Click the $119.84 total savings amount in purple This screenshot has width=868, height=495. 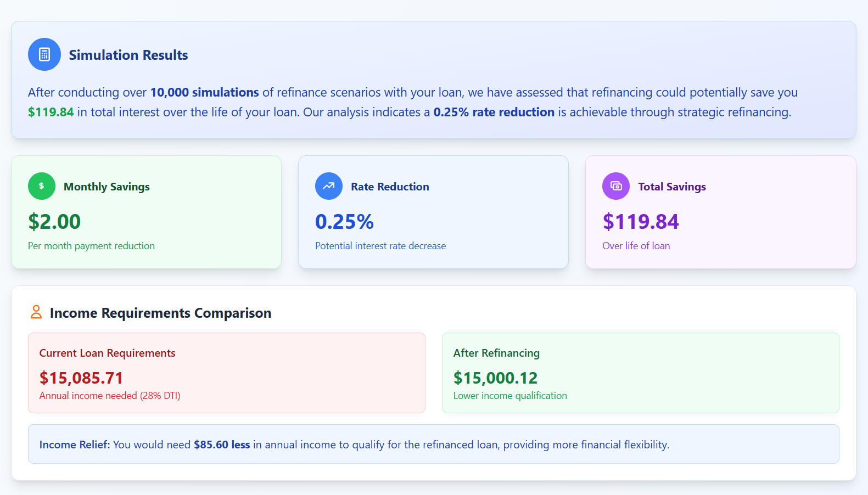click(641, 222)
